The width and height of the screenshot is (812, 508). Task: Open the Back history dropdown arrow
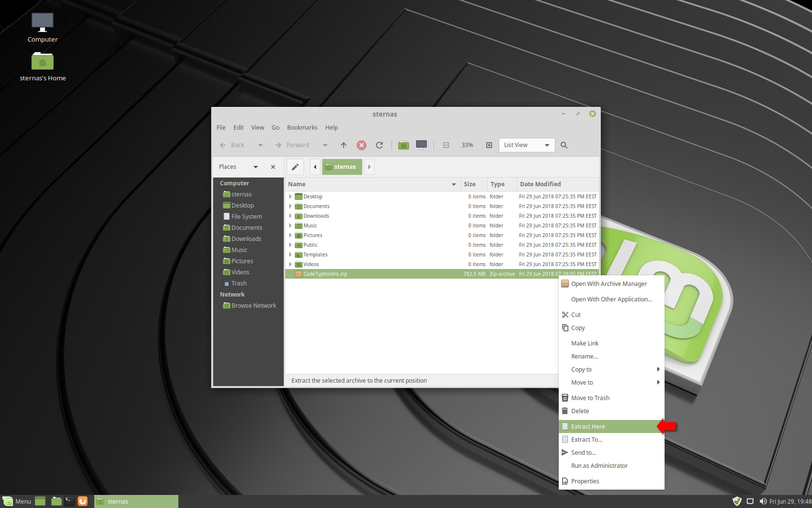point(261,145)
